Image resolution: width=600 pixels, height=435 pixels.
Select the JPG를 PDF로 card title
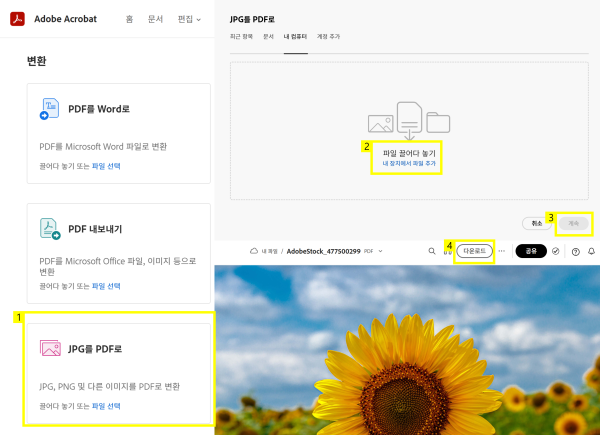click(x=95, y=349)
